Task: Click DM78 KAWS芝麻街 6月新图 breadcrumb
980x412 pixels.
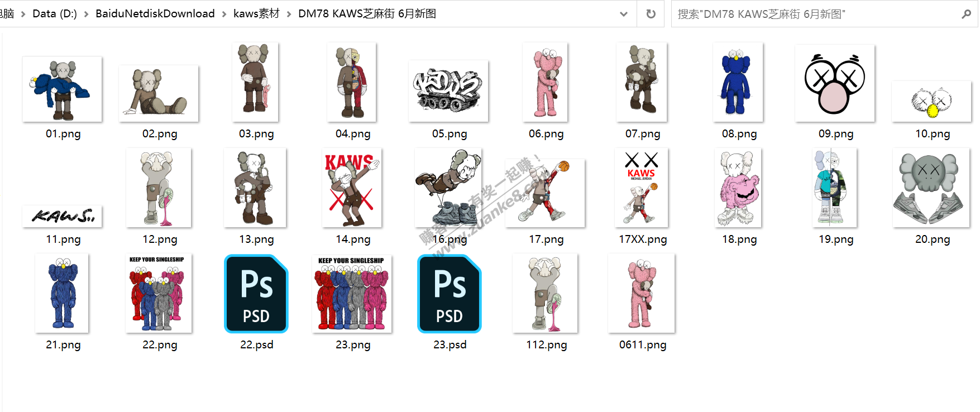Action: [367, 14]
